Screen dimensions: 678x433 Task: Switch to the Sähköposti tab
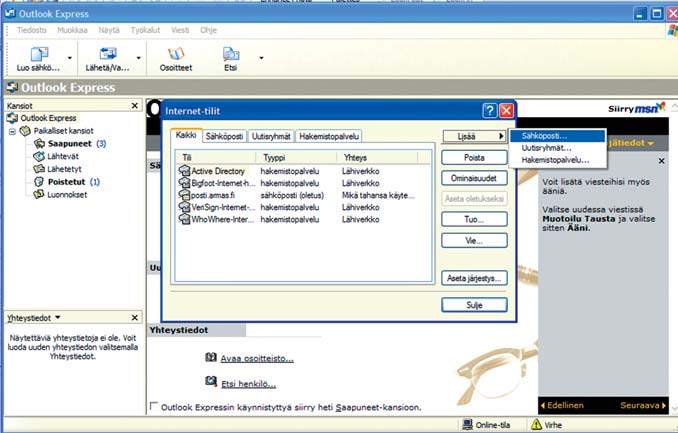tap(224, 136)
